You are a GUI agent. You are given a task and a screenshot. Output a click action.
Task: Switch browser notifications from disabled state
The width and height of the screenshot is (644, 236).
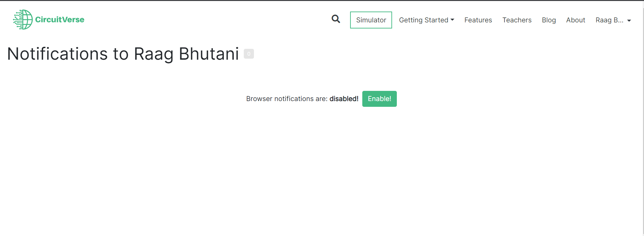379,99
